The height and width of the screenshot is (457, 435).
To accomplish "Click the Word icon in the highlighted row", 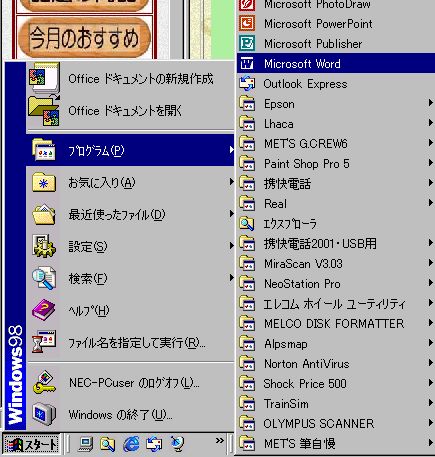I will tap(247, 63).
